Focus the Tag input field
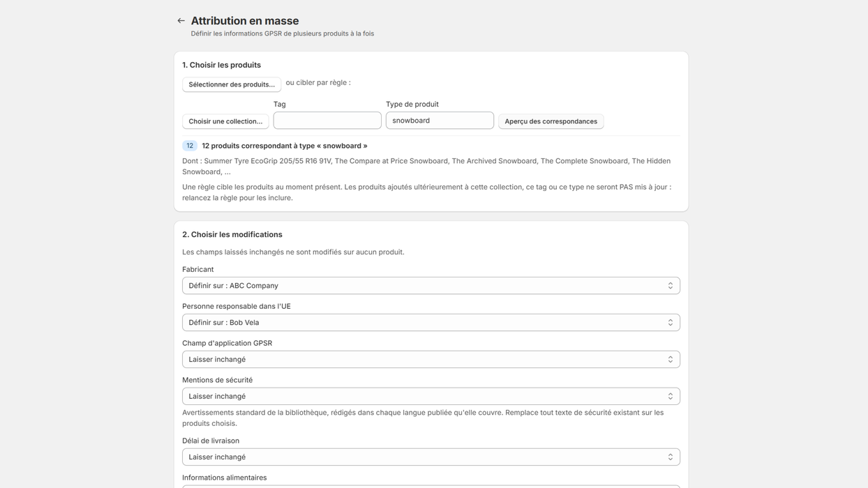868x488 pixels. pyautogui.click(x=327, y=121)
